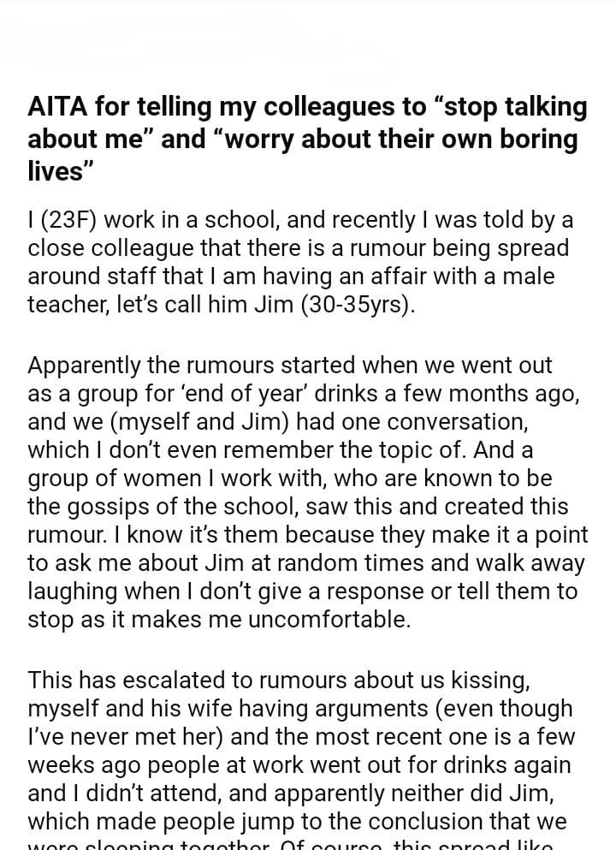
Task: Click the text "(23F)" in the post
Action: pyautogui.click(x=66, y=220)
